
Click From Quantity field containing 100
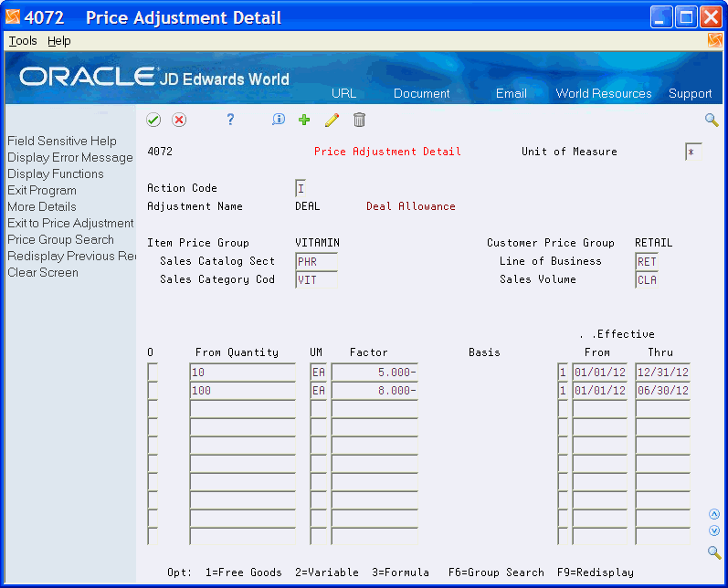242,390
